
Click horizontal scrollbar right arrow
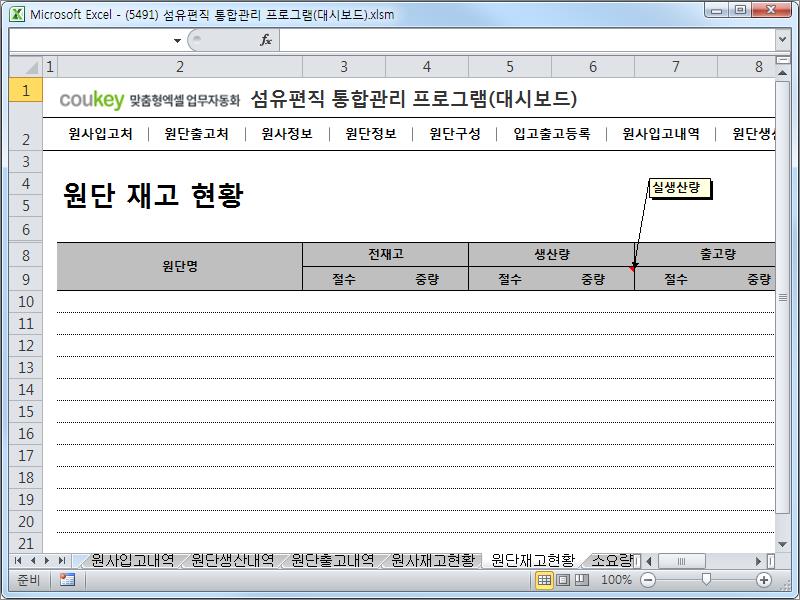pyautogui.click(x=759, y=561)
